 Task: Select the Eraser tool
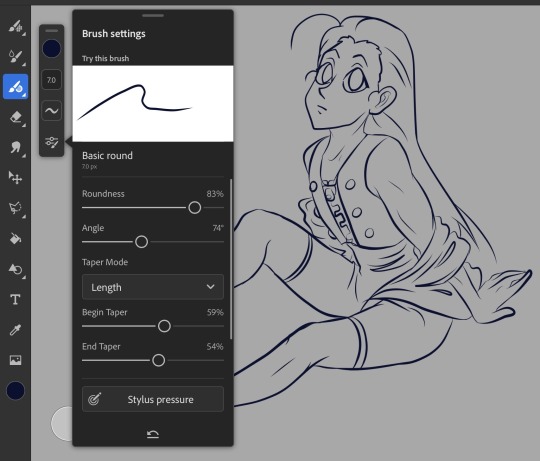pos(15,117)
